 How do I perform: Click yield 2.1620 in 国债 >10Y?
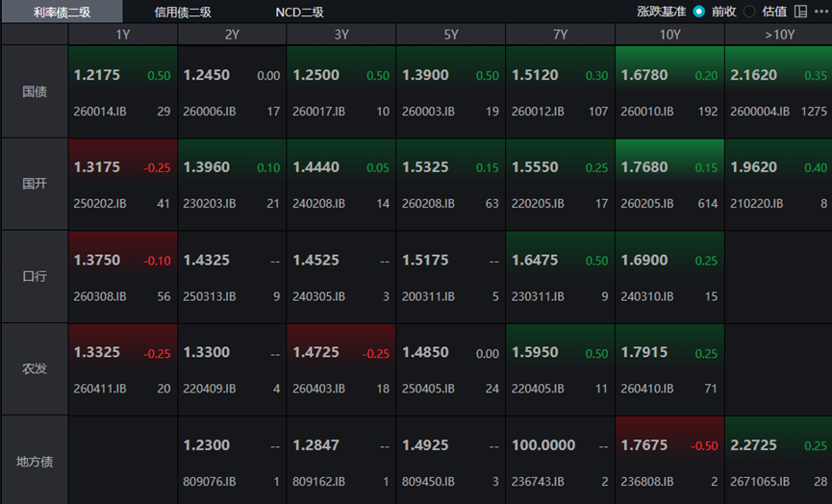753,75
